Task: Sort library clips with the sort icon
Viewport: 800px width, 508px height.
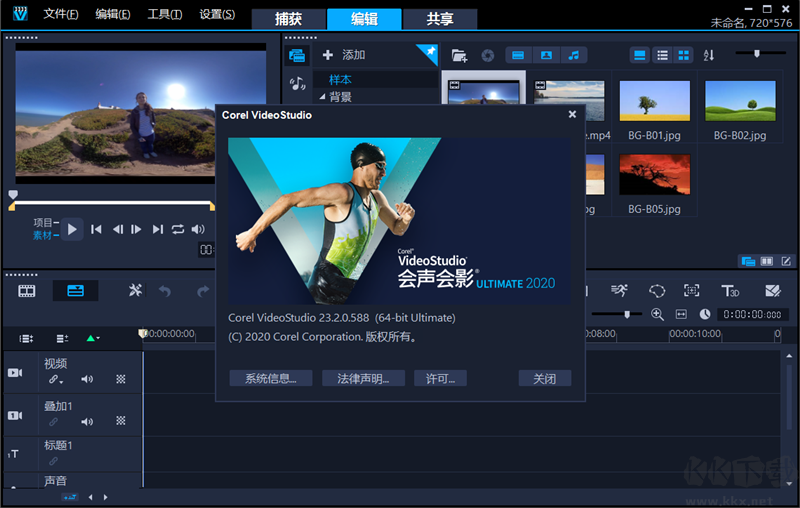Action: click(709, 55)
